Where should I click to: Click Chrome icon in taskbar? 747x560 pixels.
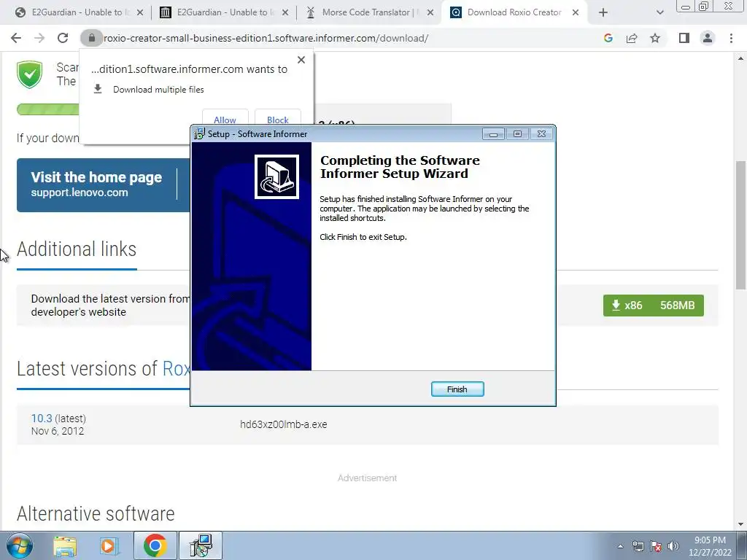155,545
